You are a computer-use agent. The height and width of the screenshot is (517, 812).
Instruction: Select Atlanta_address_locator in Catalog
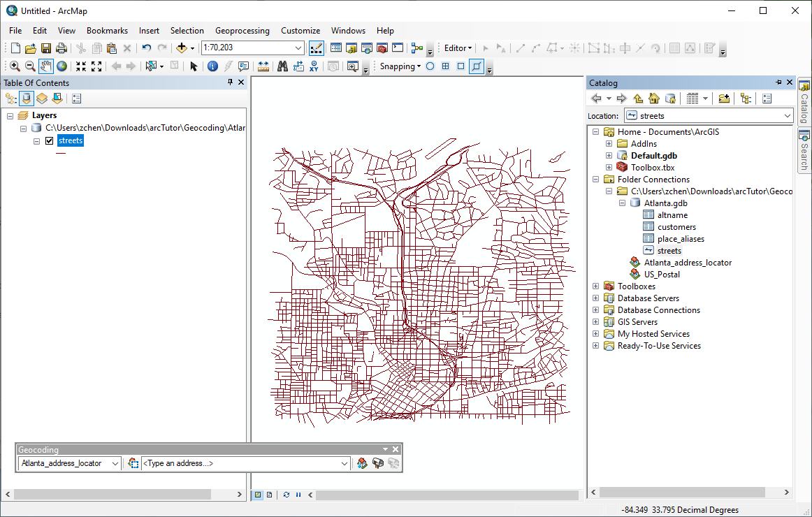coord(688,263)
